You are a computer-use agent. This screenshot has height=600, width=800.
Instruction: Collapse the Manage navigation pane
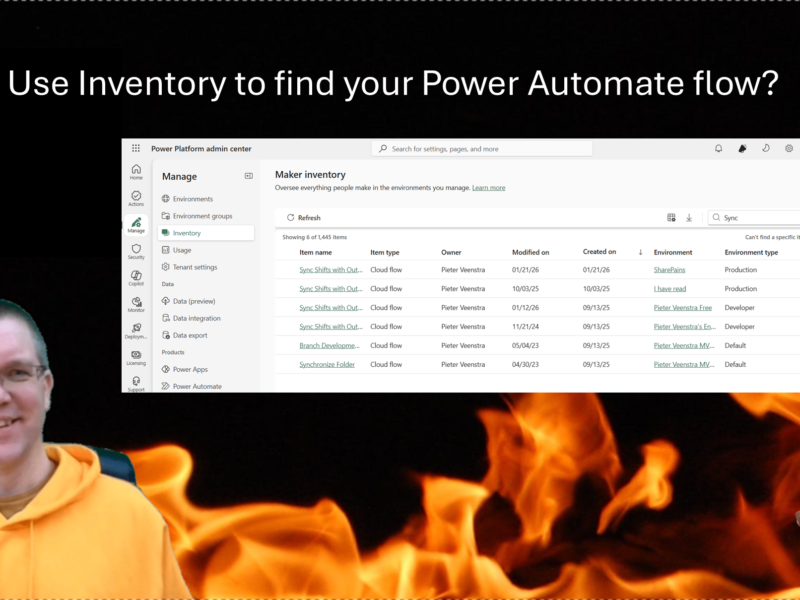(248, 176)
